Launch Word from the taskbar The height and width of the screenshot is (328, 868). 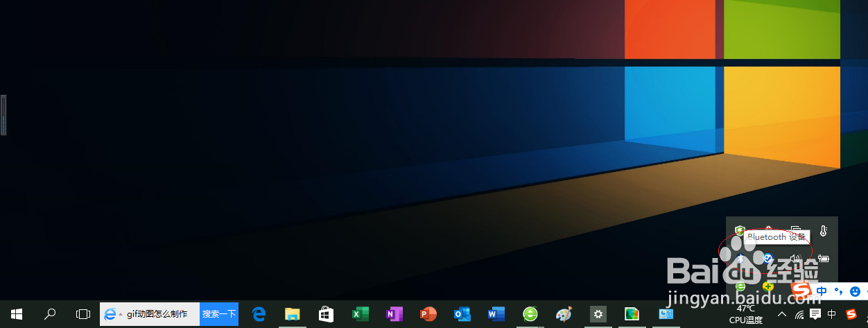496,314
